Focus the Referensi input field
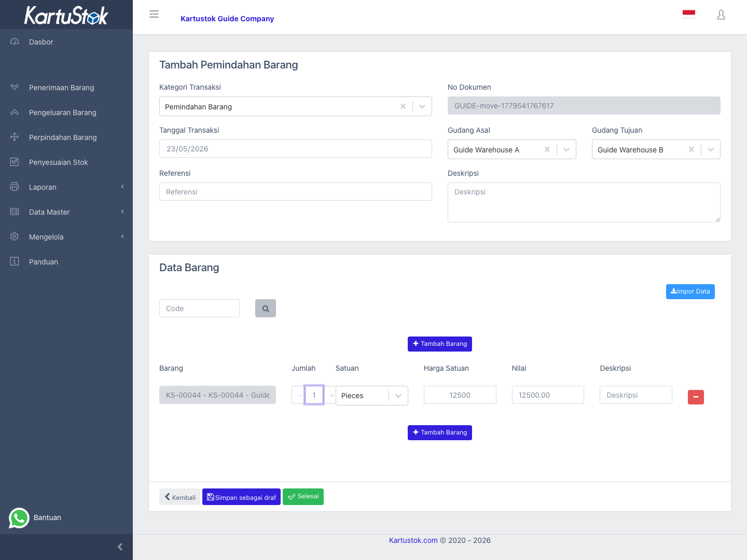 tap(296, 192)
